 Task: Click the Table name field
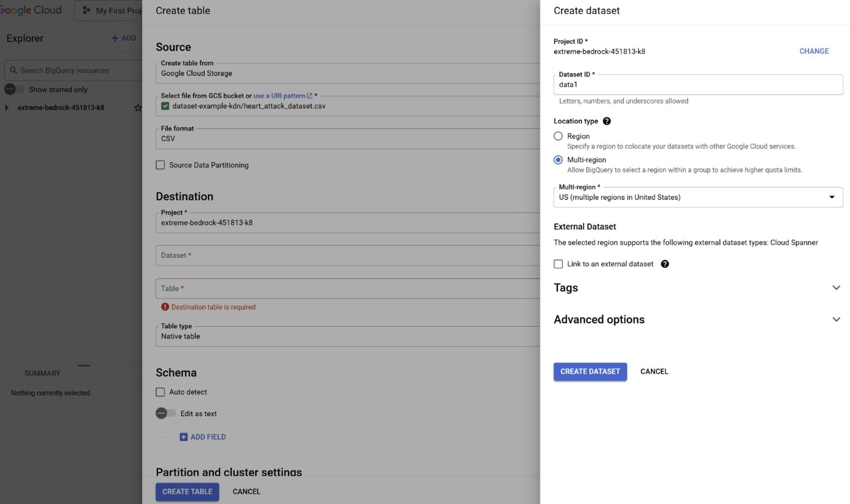coord(347,288)
